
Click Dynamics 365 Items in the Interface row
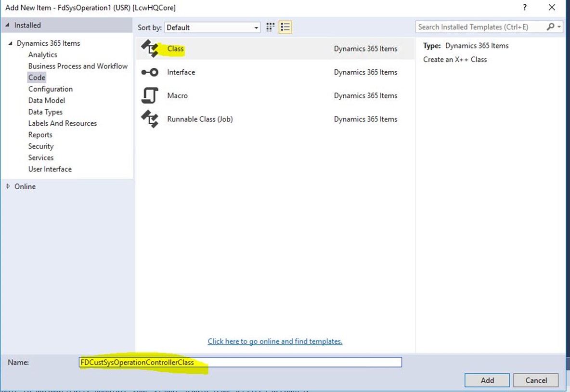tap(366, 72)
